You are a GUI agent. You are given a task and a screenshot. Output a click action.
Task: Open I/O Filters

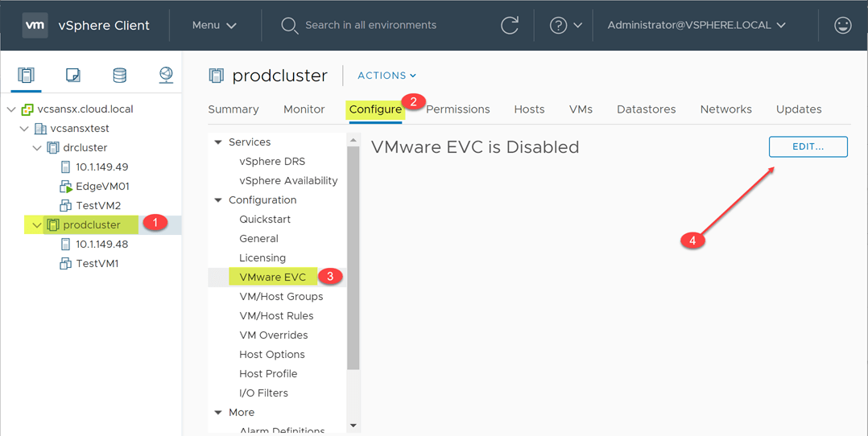coord(263,393)
